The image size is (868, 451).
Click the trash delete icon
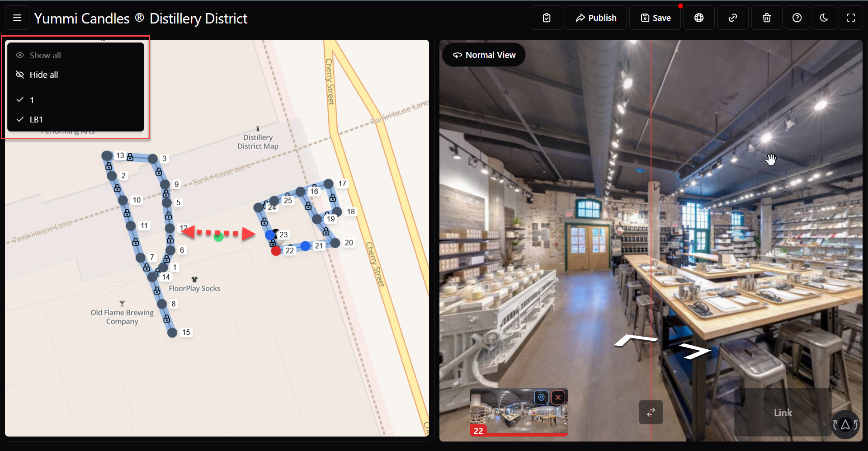click(x=767, y=18)
